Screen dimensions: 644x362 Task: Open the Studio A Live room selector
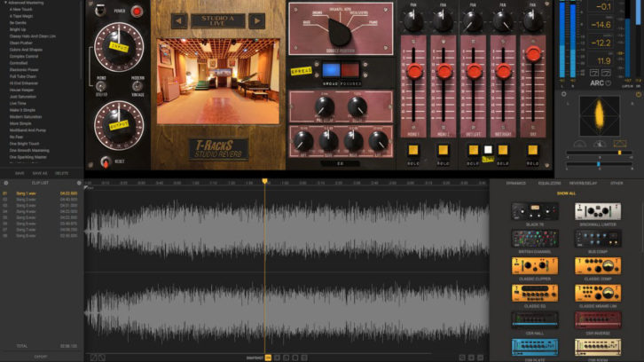(x=217, y=21)
